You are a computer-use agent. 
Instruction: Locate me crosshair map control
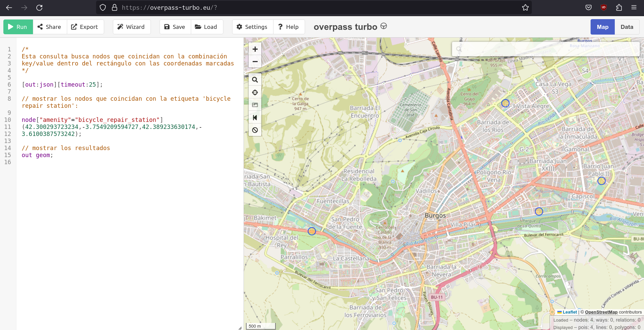(255, 92)
